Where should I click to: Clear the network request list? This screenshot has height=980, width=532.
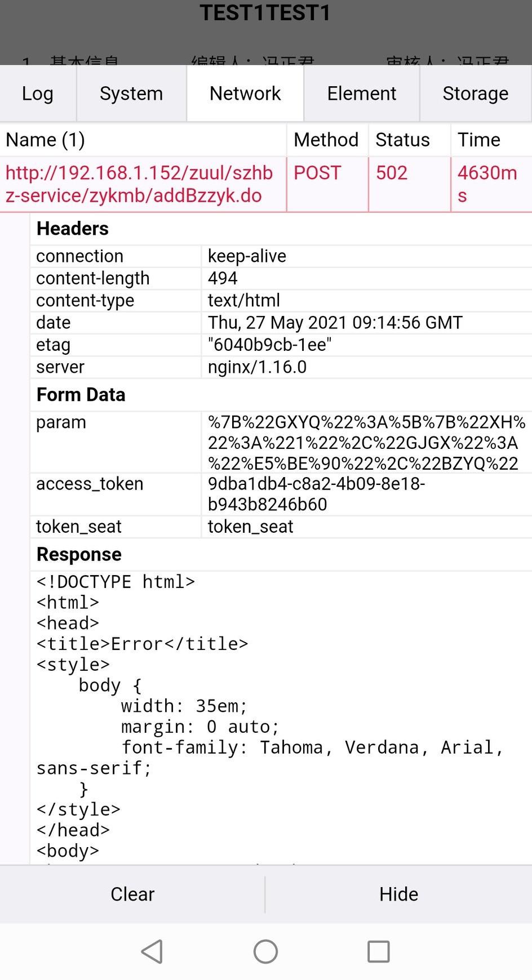coord(132,894)
